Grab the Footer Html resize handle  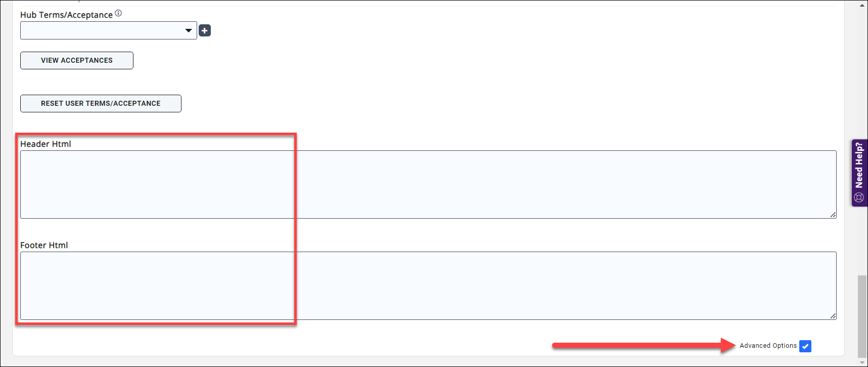point(833,316)
